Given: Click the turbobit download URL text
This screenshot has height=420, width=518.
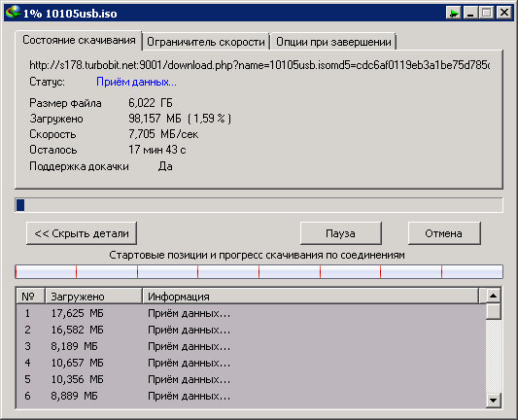Looking at the screenshot, I should (x=259, y=65).
